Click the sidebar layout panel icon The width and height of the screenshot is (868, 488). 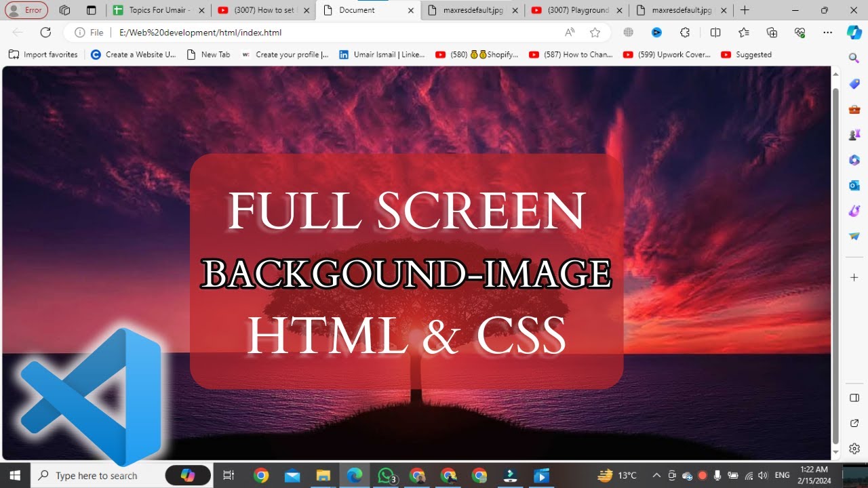(x=854, y=398)
